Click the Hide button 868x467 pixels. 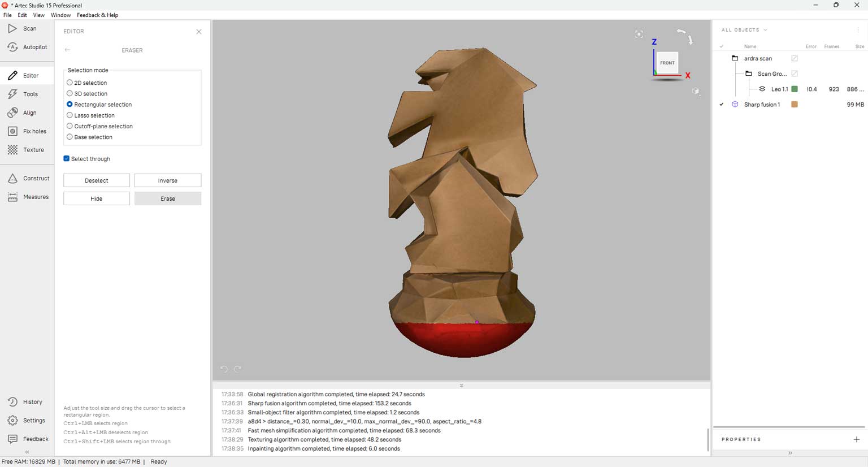97,198
